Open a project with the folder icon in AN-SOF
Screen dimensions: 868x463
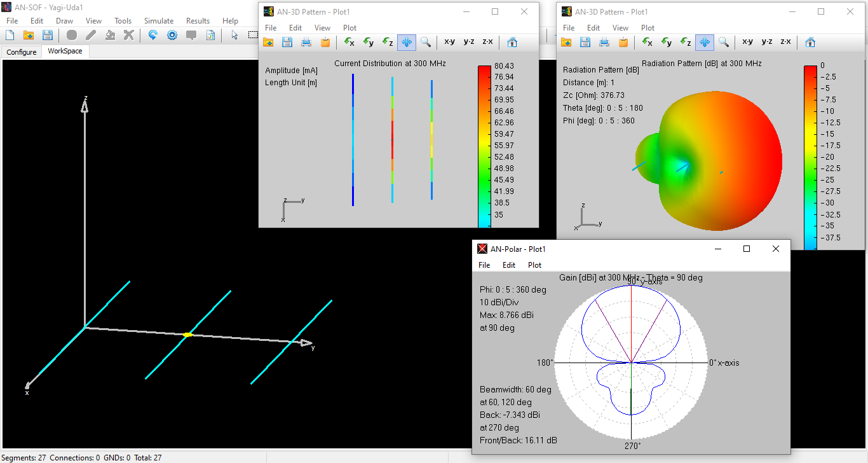point(28,35)
